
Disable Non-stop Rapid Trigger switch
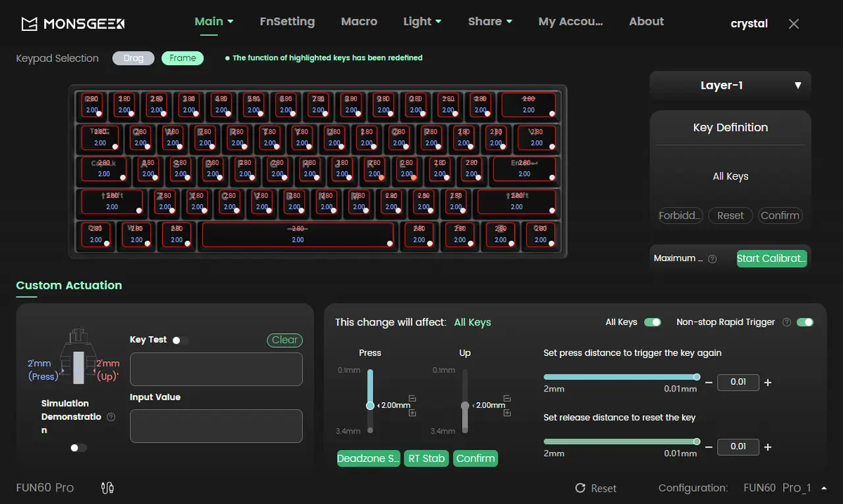point(805,322)
